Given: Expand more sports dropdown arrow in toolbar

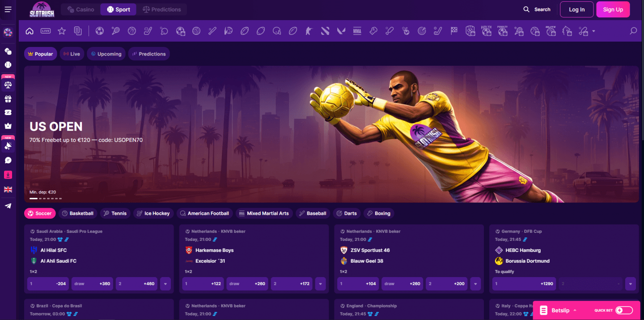Looking at the screenshot, I should 593,31.
